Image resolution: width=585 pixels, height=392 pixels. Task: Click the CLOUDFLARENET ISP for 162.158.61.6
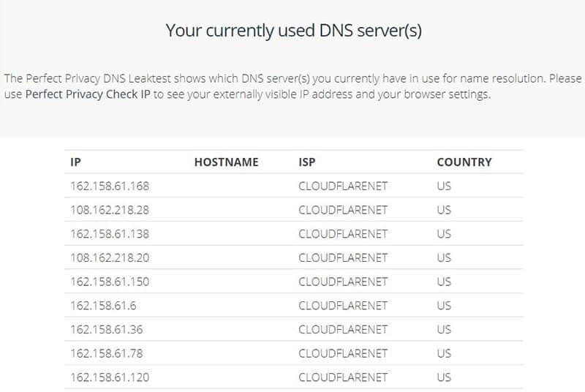[x=343, y=306]
